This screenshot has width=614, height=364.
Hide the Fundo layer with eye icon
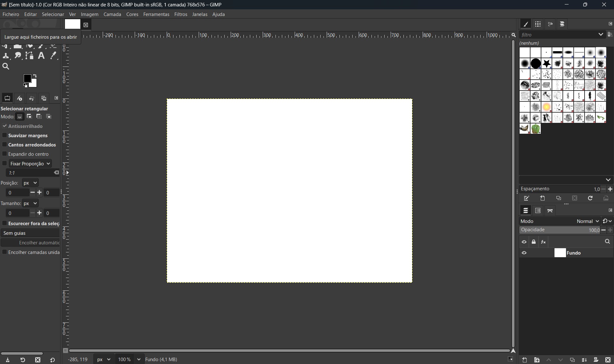pos(524,253)
